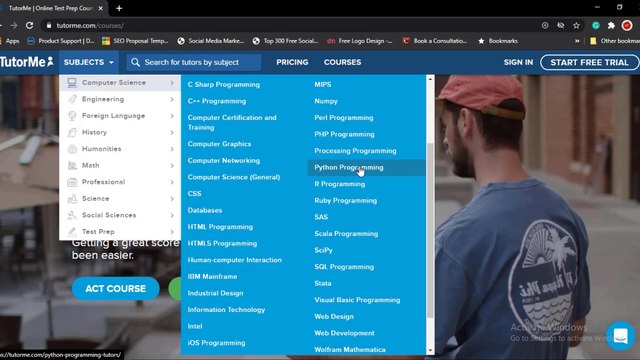Open the Apps bookmark
640x360 pixels.
coord(10,41)
